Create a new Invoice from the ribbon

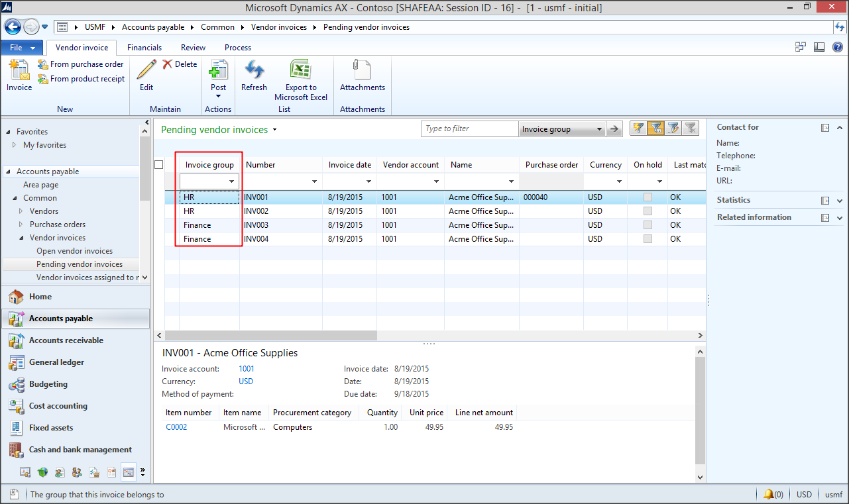(x=19, y=76)
